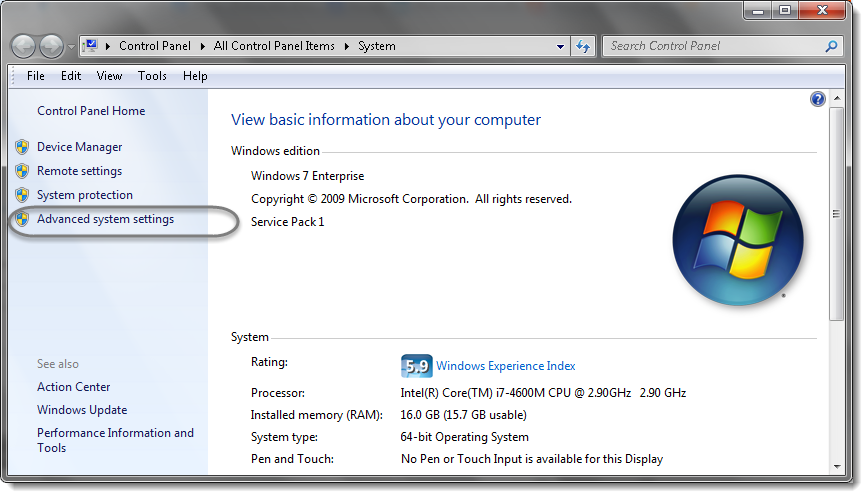Viewport: 868px width, 498px height.
Task: Click the scrollbar down arrow
Action: click(x=837, y=467)
